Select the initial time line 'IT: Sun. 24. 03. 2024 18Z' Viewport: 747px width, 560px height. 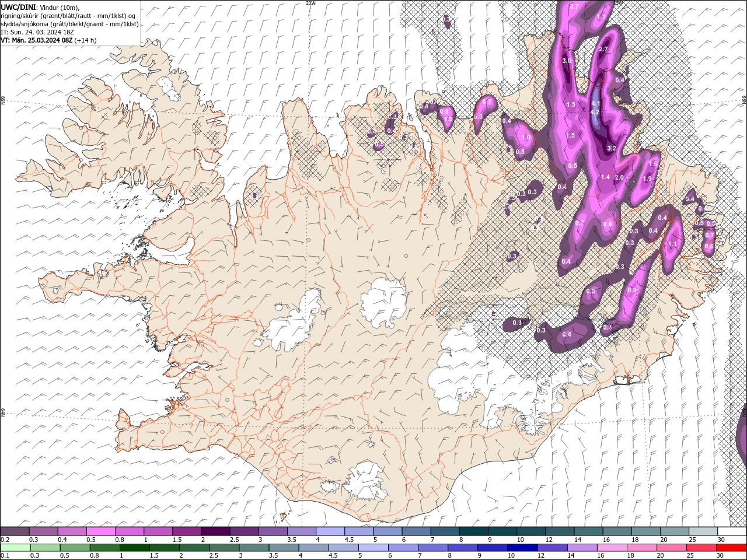(37, 32)
